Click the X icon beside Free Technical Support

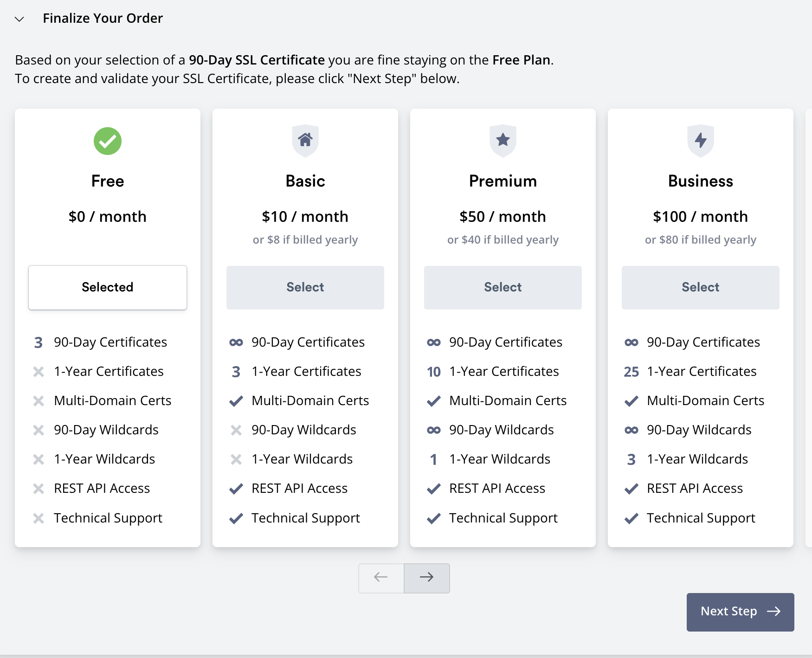(39, 518)
